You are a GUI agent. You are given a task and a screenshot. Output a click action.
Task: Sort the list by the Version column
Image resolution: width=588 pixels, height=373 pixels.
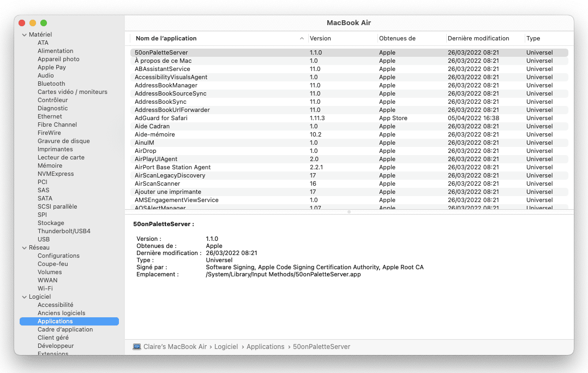[x=320, y=39]
